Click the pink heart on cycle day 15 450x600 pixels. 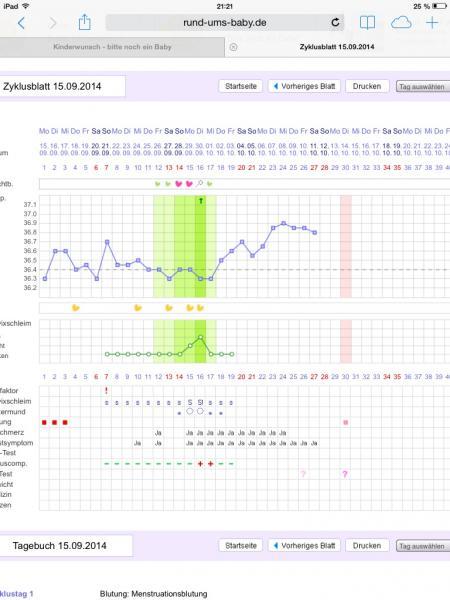tap(189, 184)
